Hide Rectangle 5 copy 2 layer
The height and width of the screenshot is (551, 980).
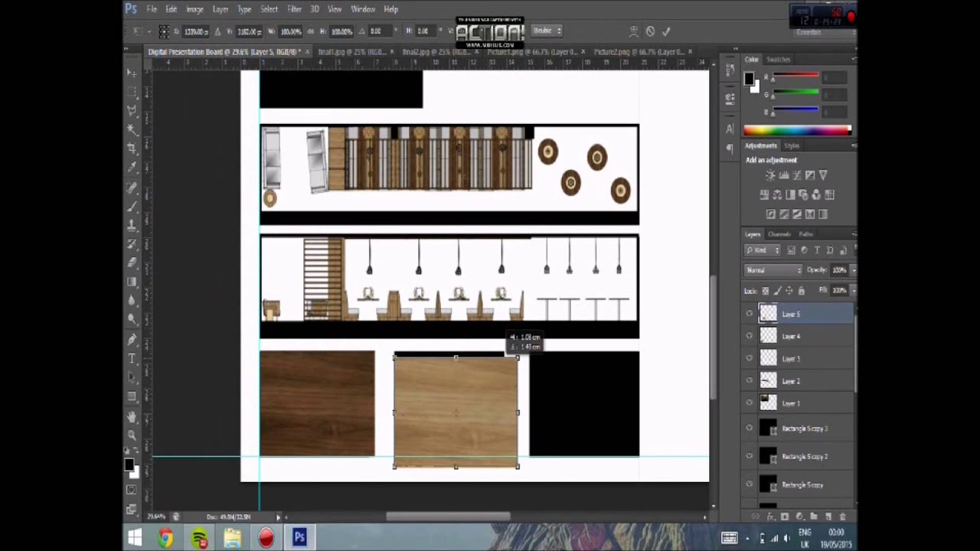(x=750, y=457)
